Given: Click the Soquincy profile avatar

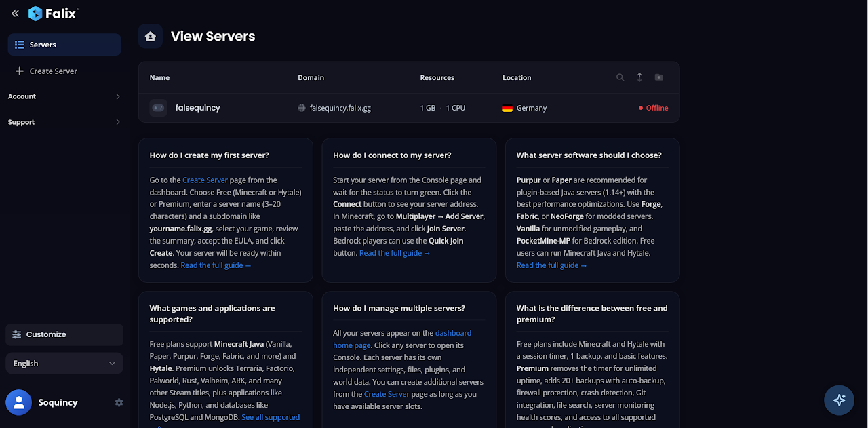Looking at the screenshot, I should coord(18,402).
